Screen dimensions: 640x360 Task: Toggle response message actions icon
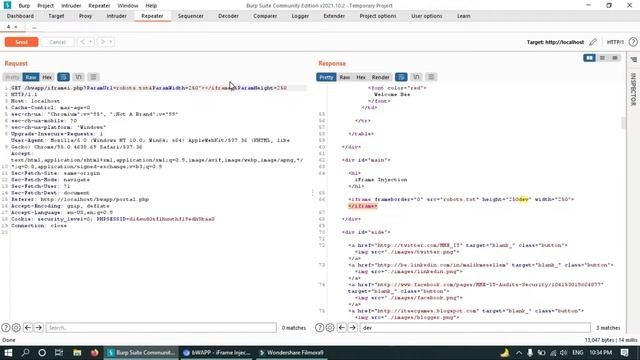(401, 77)
